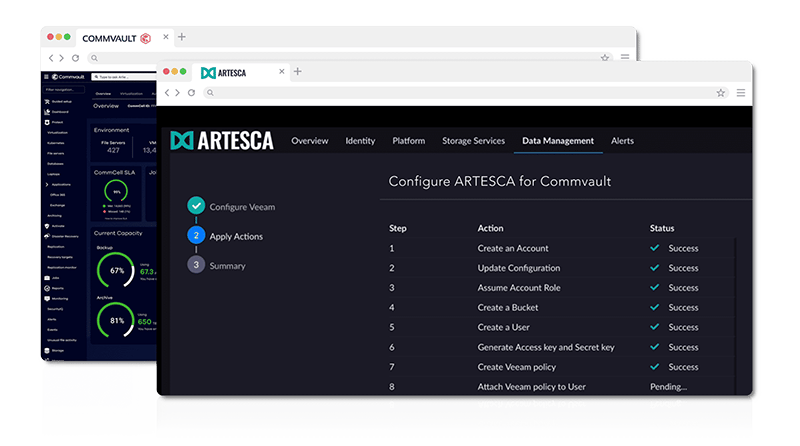Close the ARTESCA browser tab
This screenshot has width=800, height=446.
pos(282,71)
